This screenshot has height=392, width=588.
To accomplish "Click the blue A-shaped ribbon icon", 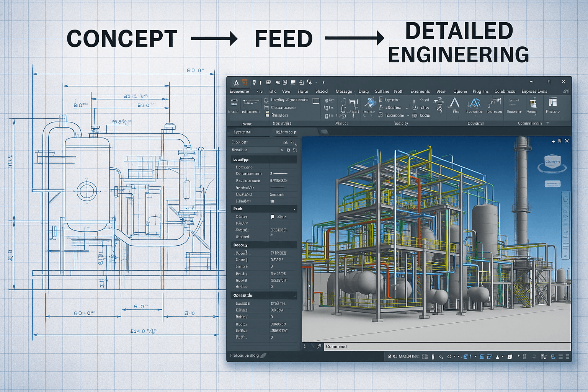I will (474, 103).
